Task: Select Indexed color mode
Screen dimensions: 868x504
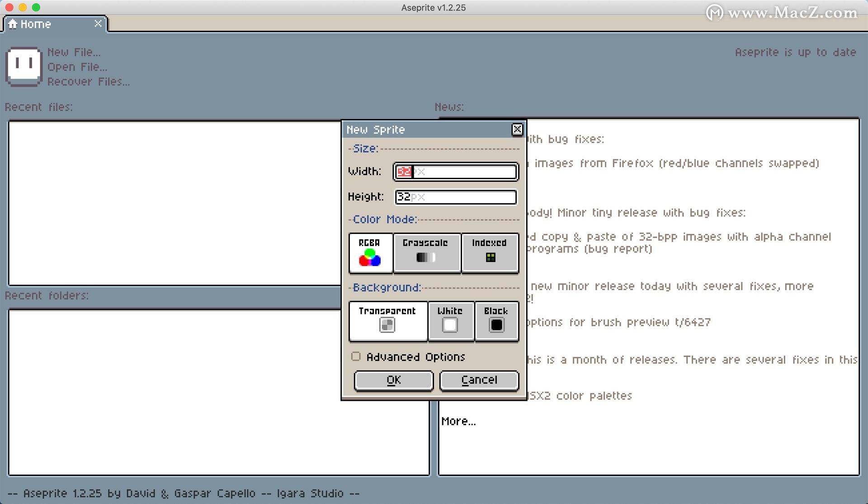Action: click(490, 253)
